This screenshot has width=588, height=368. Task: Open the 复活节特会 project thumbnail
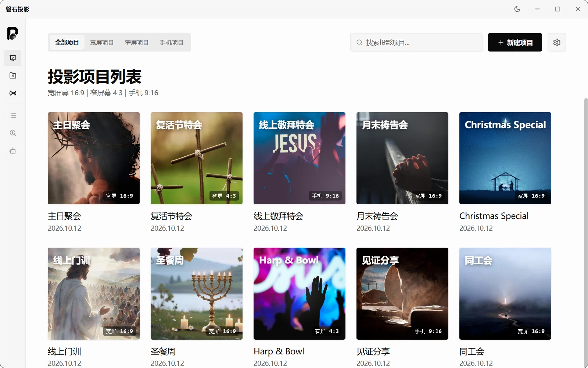pos(197,158)
